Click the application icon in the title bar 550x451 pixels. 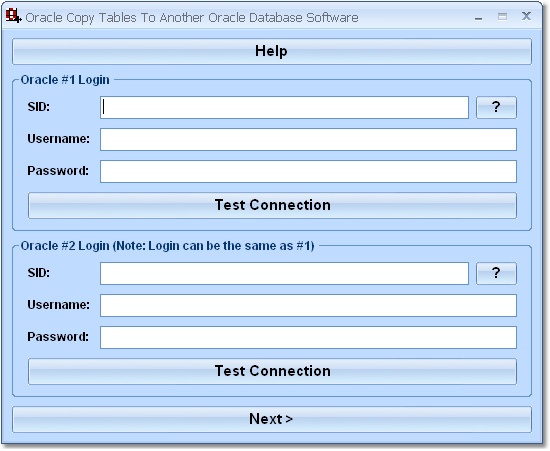(x=13, y=16)
